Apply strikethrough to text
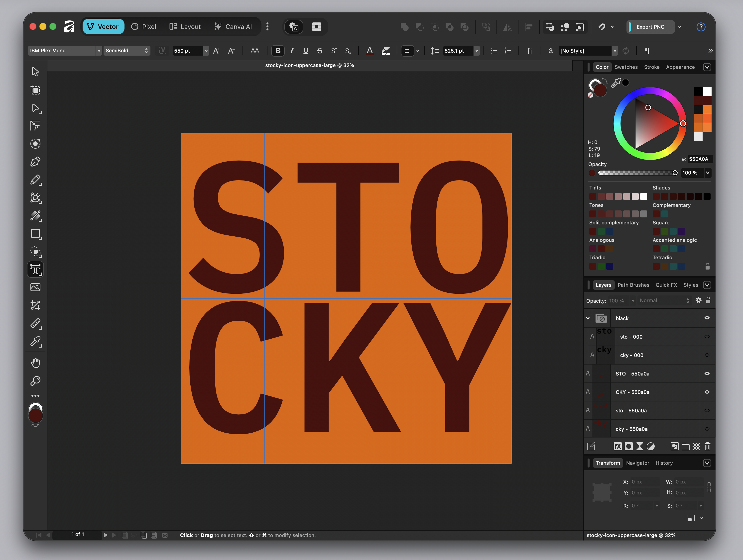The width and height of the screenshot is (743, 560). point(319,51)
